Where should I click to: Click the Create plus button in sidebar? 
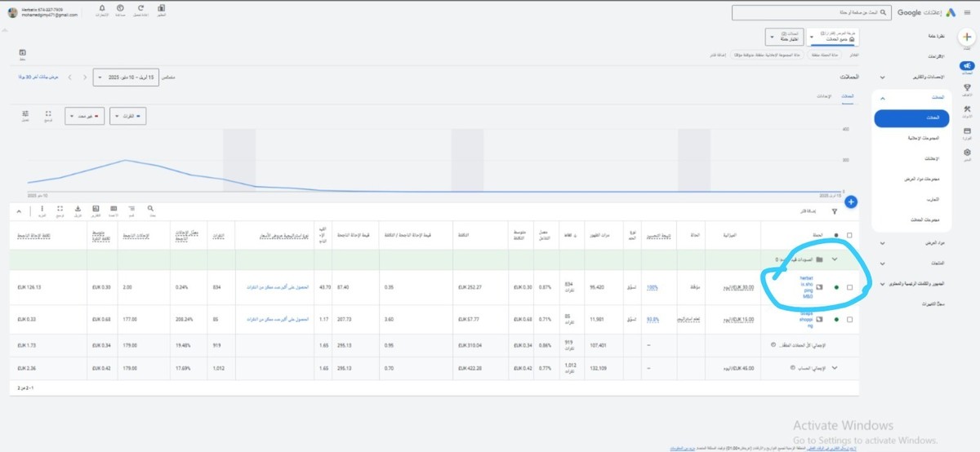[x=967, y=38]
